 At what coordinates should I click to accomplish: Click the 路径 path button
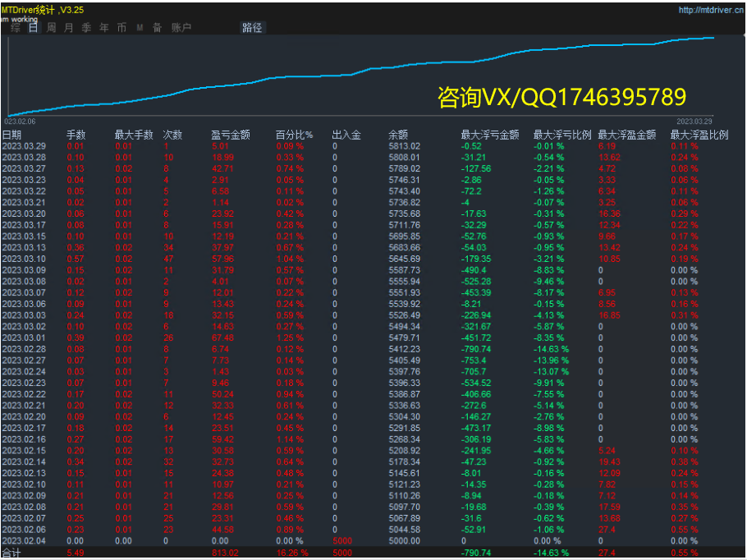coord(252,27)
